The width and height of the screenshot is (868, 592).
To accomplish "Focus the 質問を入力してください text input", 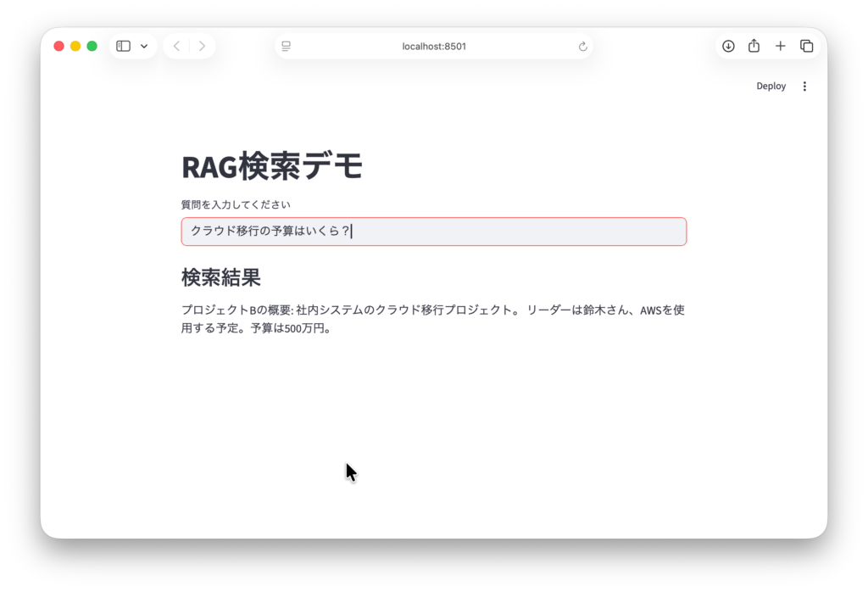I will click(x=433, y=232).
